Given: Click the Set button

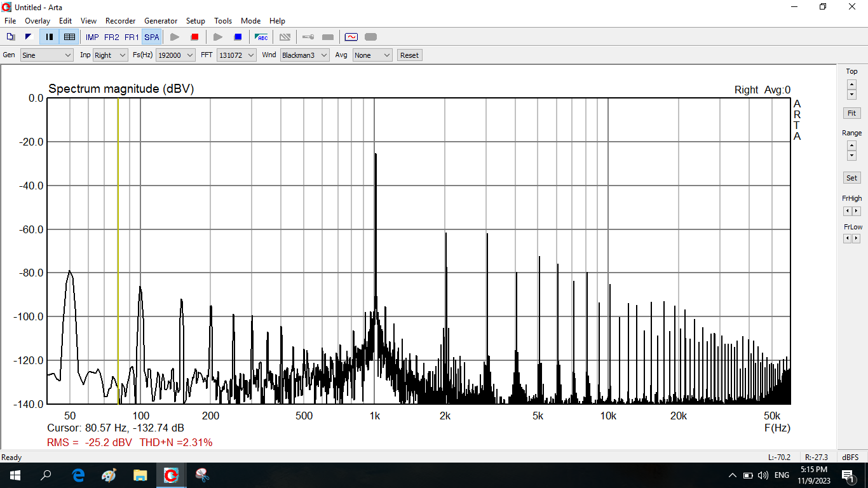Looking at the screenshot, I should tap(851, 178).
